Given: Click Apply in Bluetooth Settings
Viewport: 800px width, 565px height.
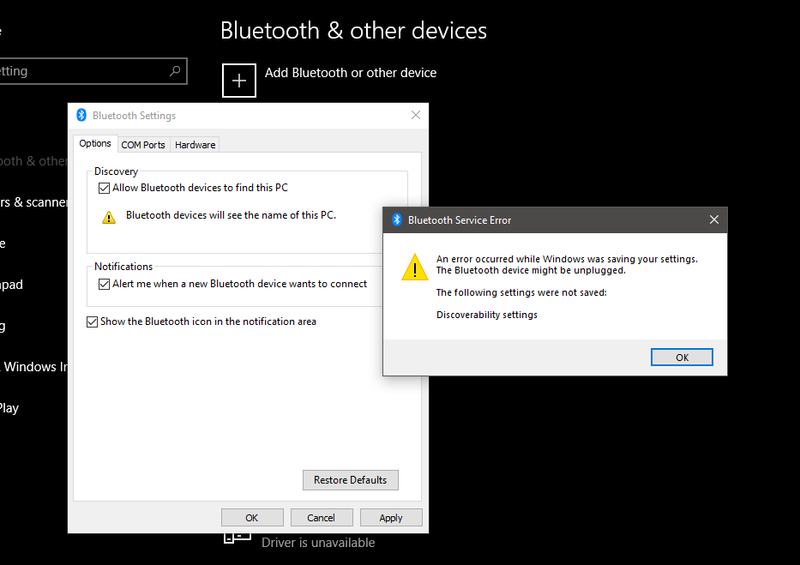Looking at the screenshot, I should click(391, 518).
